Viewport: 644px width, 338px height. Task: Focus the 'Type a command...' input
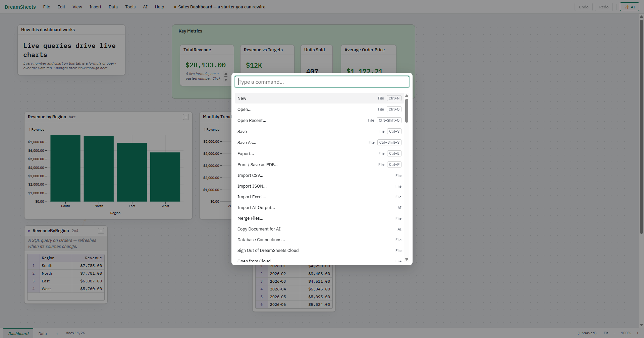pos(322,82)
